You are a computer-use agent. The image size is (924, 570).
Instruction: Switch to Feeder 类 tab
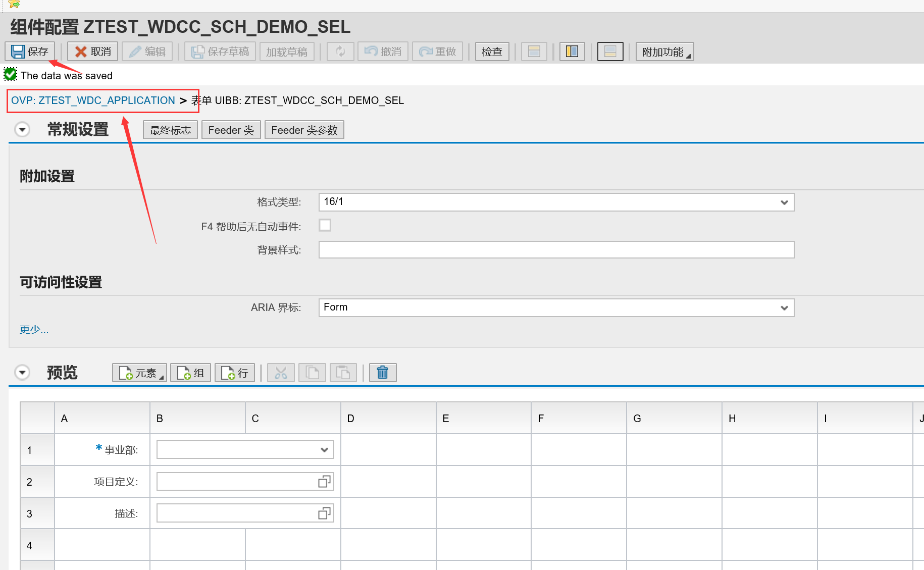tap(231, 130)
